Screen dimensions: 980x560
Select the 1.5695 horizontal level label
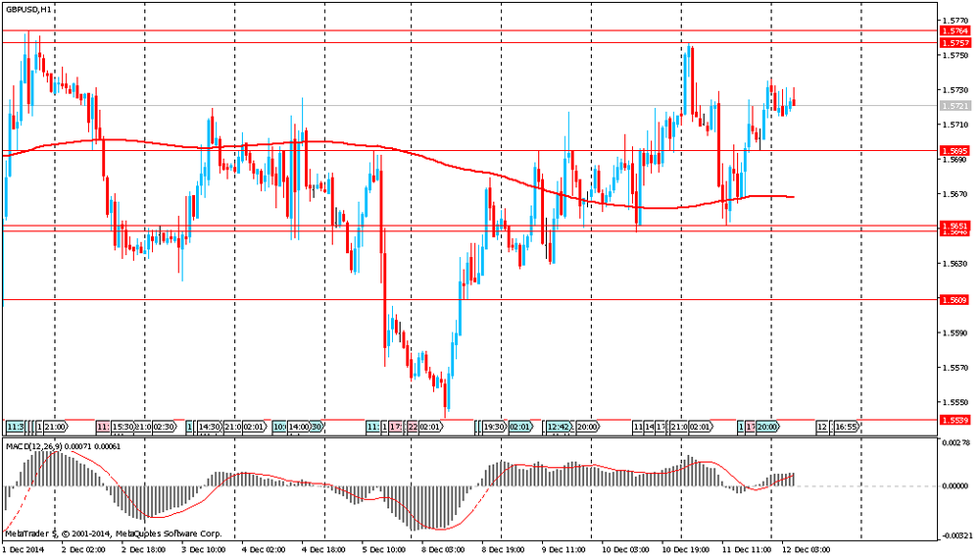pos(954,151)
